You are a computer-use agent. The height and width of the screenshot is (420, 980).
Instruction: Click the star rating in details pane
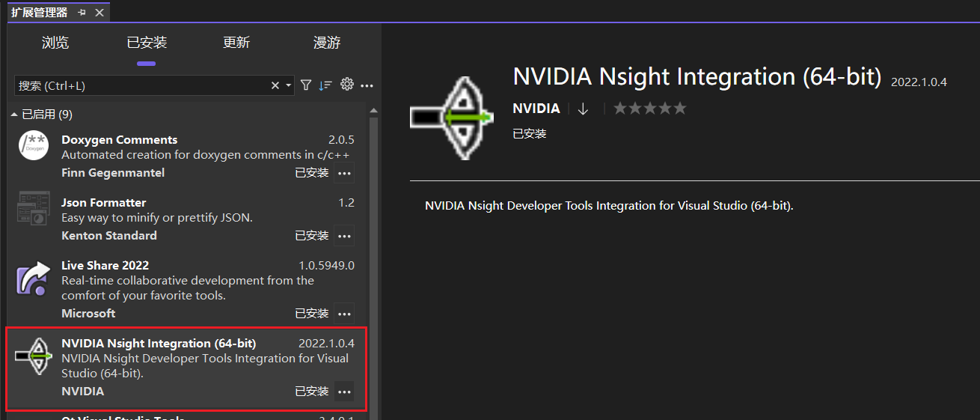point(649,109)
